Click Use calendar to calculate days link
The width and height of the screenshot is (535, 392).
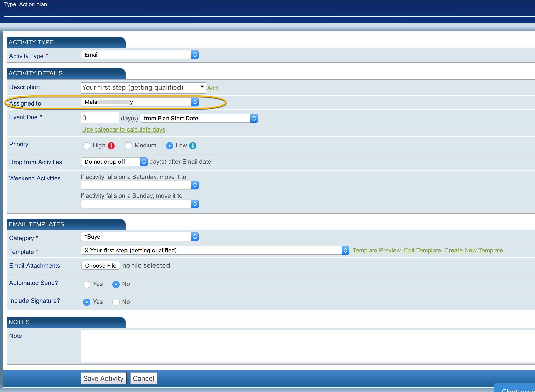tap(124, 129)
